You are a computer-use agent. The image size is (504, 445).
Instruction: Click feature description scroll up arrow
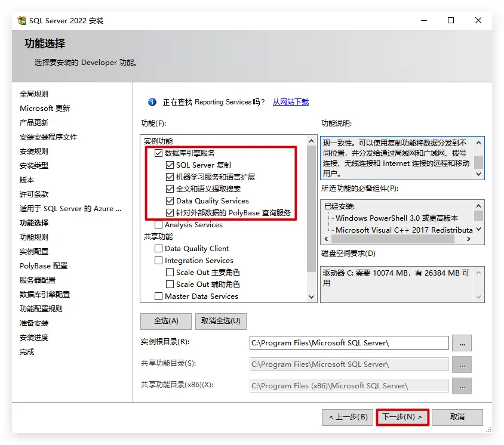(478, 143)
